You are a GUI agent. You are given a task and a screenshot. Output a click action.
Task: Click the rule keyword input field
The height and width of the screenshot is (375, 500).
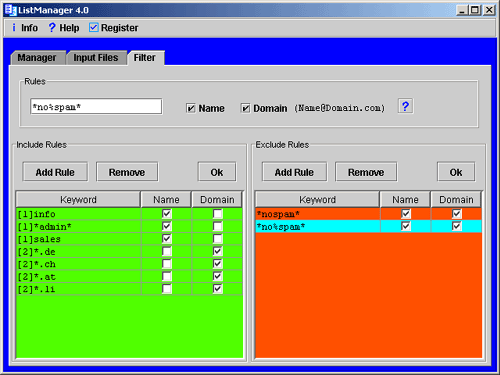point(96,107)
